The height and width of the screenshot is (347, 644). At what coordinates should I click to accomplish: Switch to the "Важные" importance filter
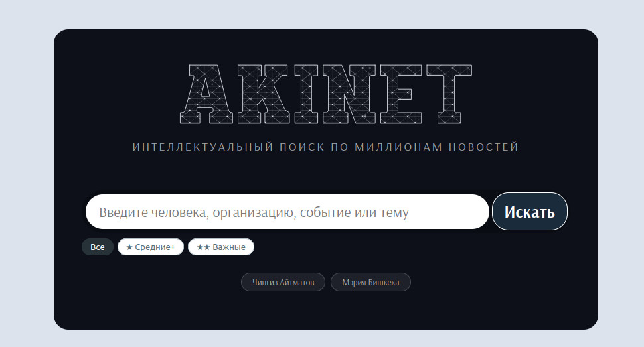point(221,247)
